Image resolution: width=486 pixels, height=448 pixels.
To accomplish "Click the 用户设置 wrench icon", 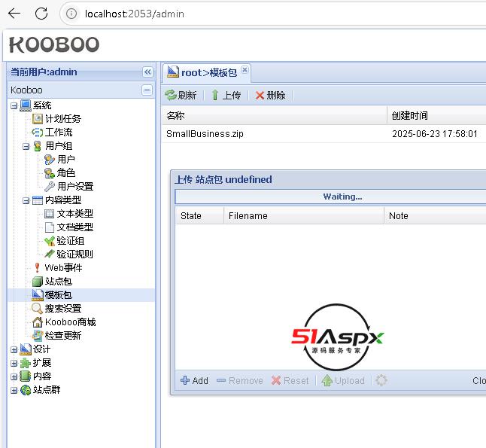I will 50,187.
